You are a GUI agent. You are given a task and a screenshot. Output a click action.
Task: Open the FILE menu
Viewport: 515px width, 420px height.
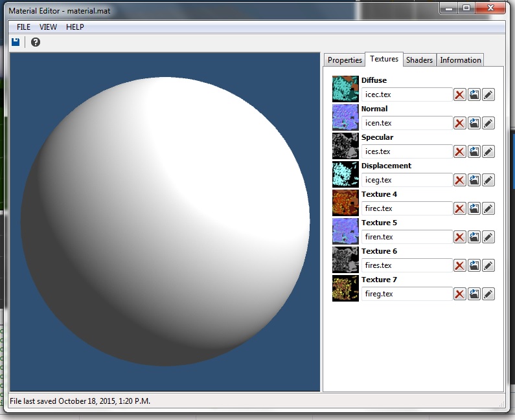24,27
